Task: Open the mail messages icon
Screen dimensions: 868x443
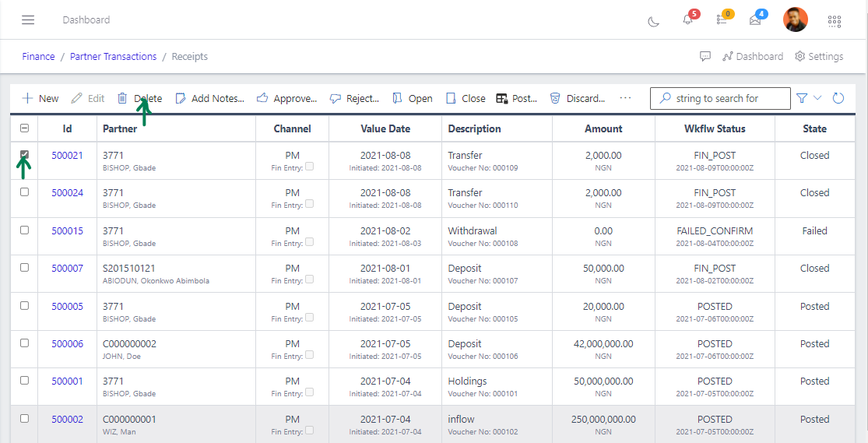Action: coord(755,19)
